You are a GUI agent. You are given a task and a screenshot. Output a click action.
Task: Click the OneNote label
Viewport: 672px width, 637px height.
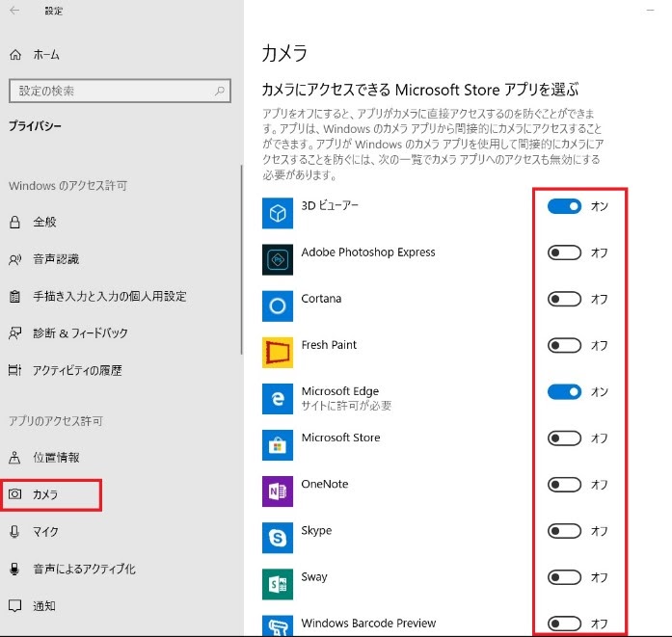click(x=325, y=484)
